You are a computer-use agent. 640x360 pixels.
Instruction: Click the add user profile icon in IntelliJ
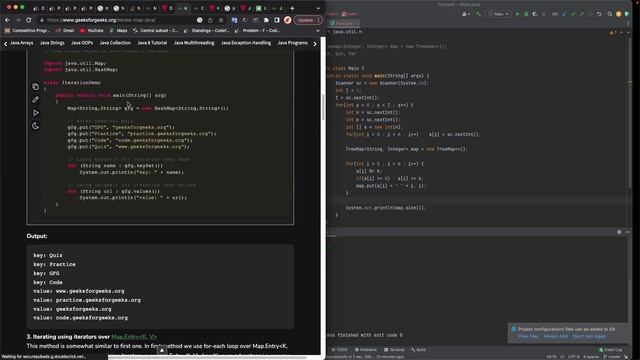[466, 14]
